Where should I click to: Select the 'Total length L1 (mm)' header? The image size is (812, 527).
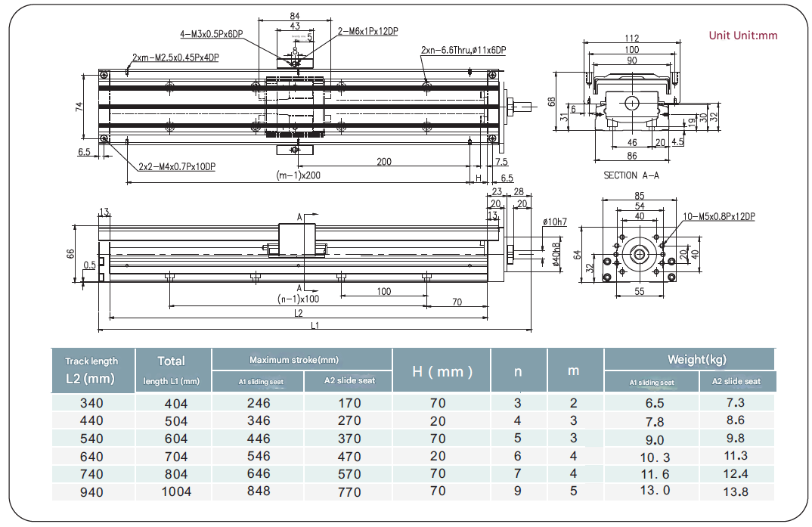click(172, 370)
